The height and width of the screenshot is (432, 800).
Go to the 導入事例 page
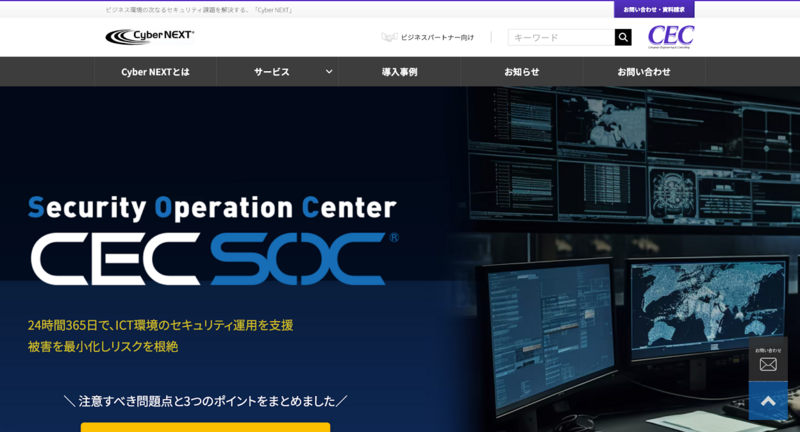(x=399, y=72)
